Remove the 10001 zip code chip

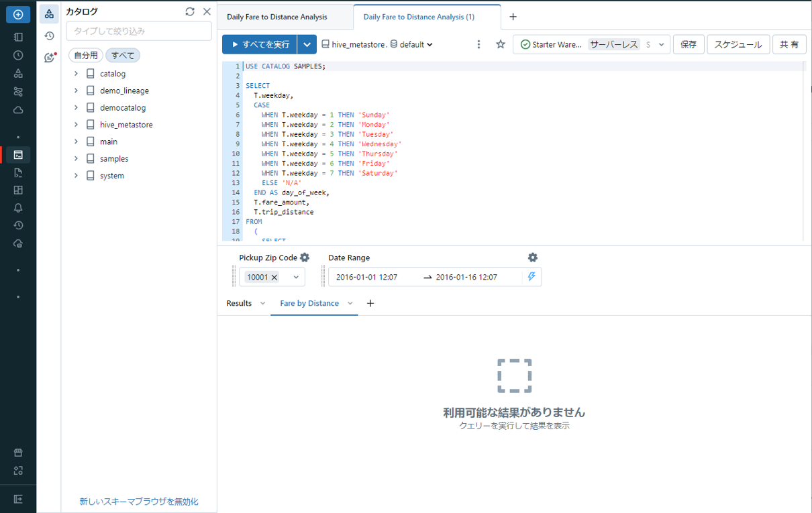[274, 278]
